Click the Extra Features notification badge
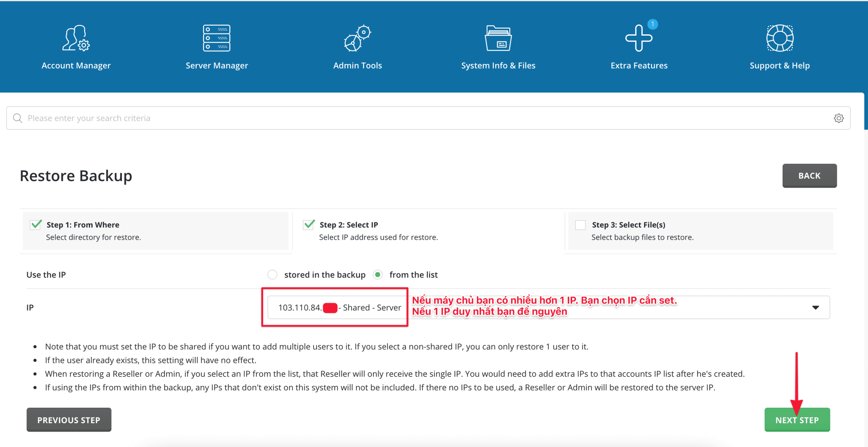Screen dimensions: 868x447 point(652,24)
